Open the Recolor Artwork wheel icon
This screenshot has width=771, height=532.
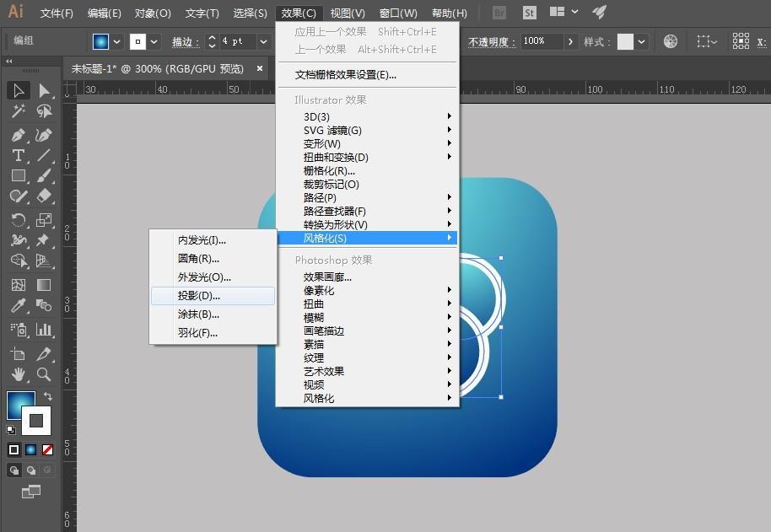[x=671, y=41]
